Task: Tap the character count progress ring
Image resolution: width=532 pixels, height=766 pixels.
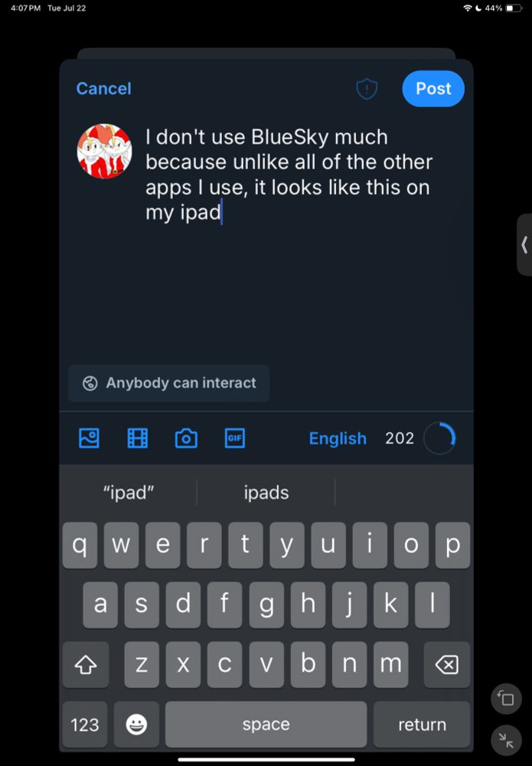Action: (439, 438)
